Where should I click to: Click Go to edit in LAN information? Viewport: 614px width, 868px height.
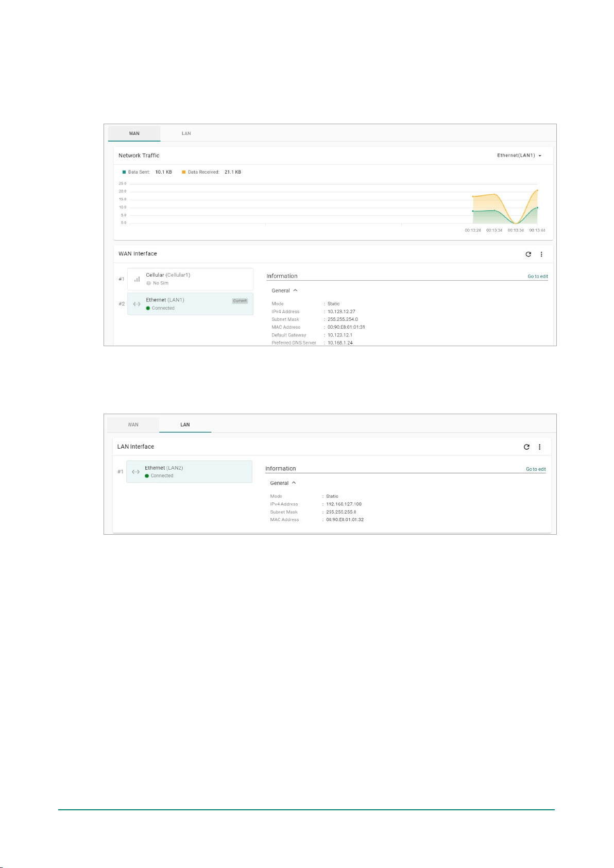(x=536, y=469)
